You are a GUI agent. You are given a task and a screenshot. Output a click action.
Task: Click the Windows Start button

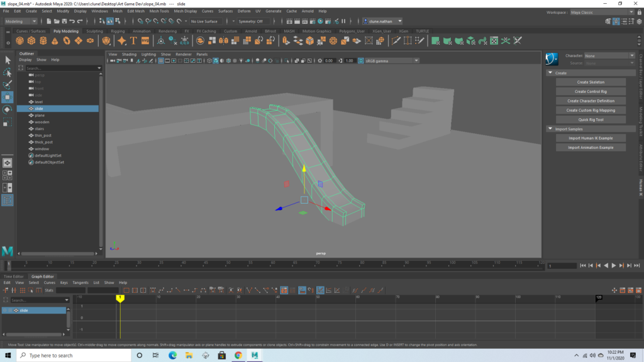tap(8, 355)
